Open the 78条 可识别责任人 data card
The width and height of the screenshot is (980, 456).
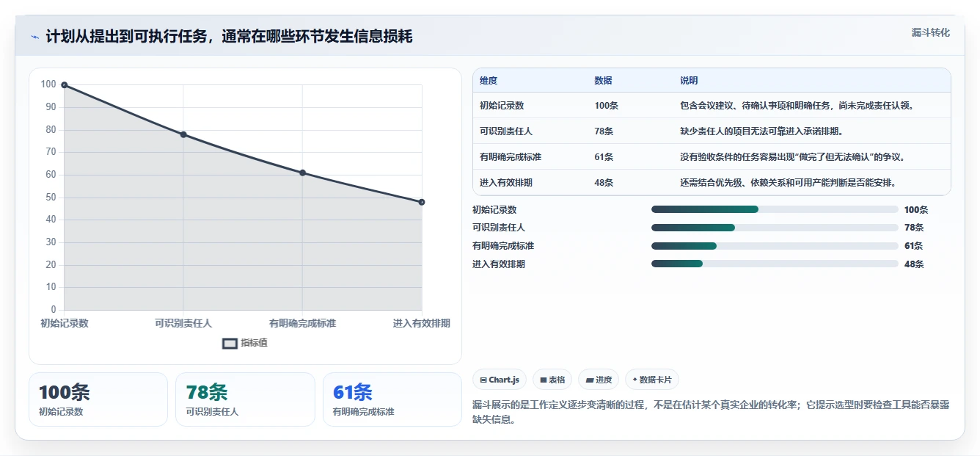coord(245,399)
